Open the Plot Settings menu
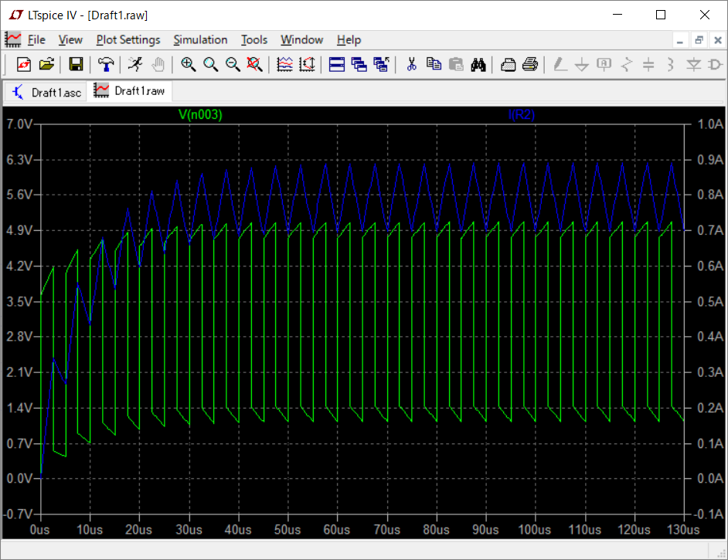 [x=128, y=40]
